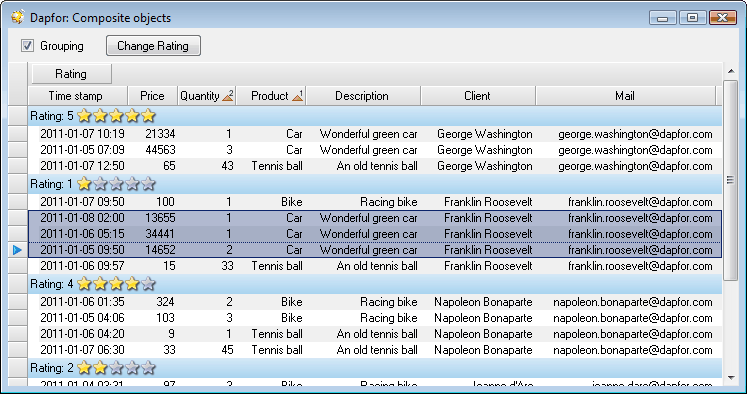
Task: Click the scrollbar up arrow
Action: [x=731, y=72]
